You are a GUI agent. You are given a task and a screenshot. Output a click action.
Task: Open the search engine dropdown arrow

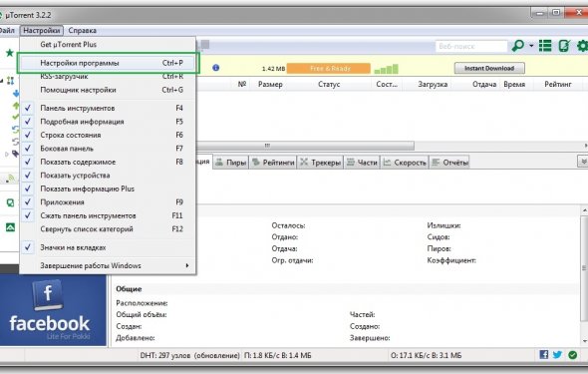click(531, 46)
